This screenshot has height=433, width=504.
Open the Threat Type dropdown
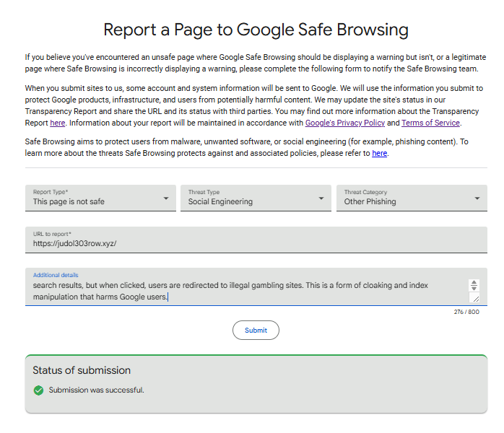(x=256, y=198)
